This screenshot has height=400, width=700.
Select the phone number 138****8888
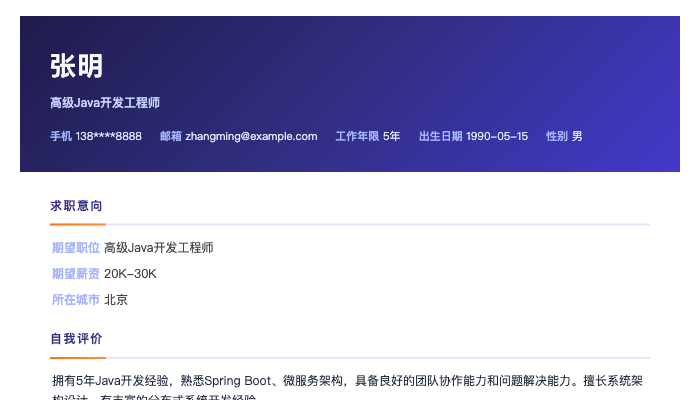point(109,136)
